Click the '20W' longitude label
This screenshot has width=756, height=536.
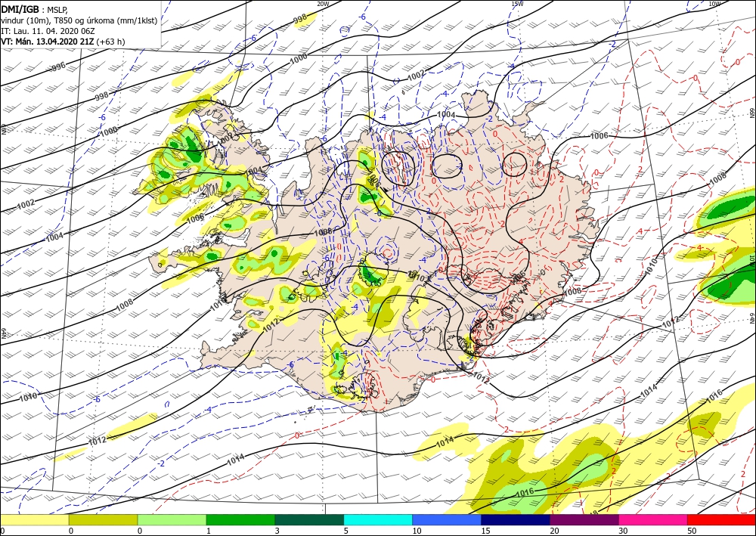323,4
